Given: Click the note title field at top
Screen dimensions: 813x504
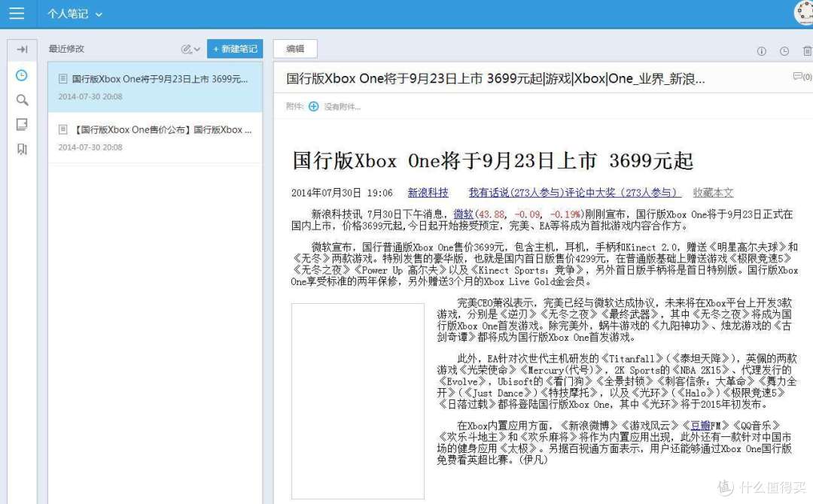Looking at the screenshot, I should point(495,79).
